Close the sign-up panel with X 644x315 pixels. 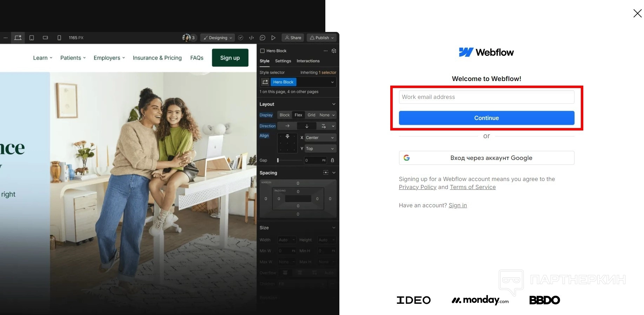click(637, 13)
